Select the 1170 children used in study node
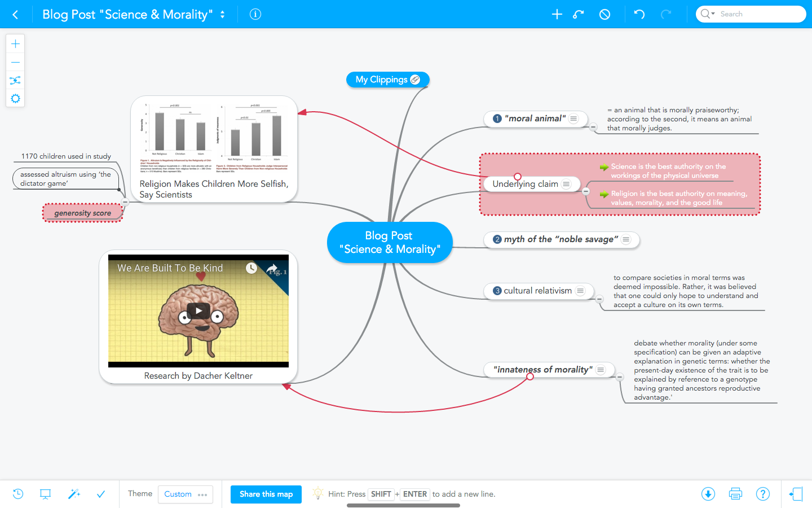This screenshot has height=508, width=812. 66,156
